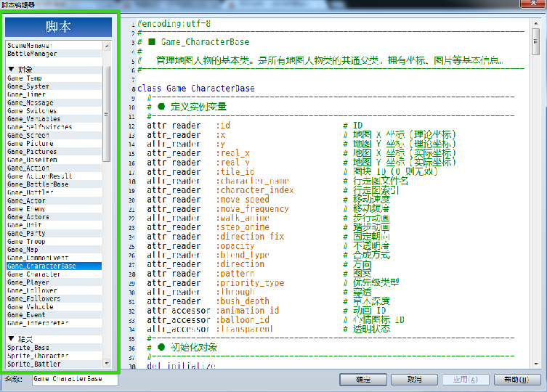Click the 名称 script name input field
Screen dimensions: 547x392
[x=75, y=379]
